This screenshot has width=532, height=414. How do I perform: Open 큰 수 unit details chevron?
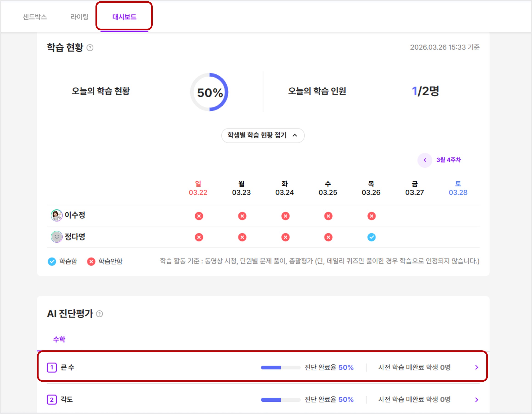pyautogui.click(x=476, y=367)
